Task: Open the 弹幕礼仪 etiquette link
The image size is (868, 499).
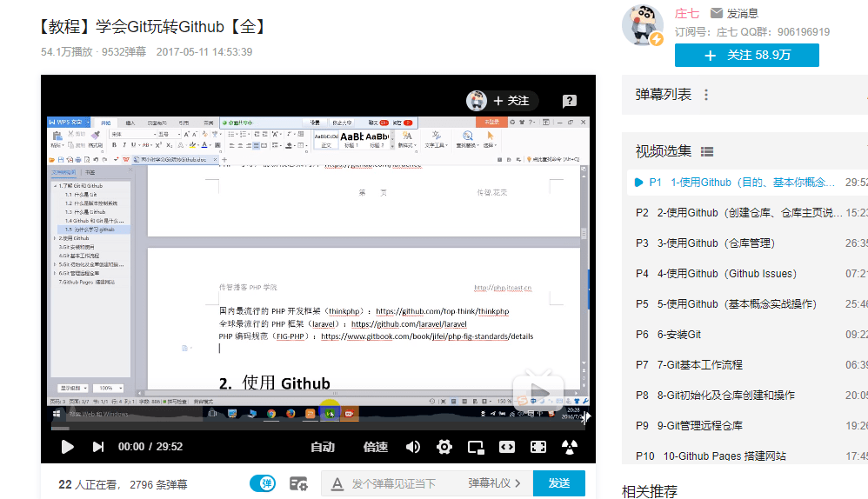Action: (494, 483)
